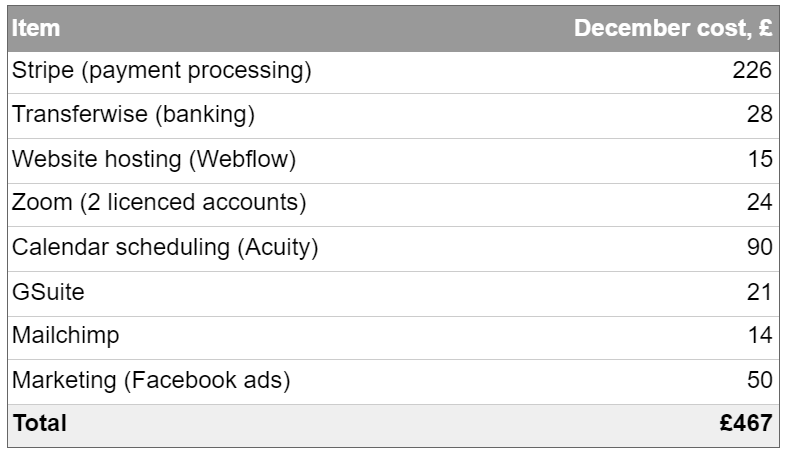Select the Stripe (payment processing) cell
This screenshot has height=452, width=790.
(x=161, y=71)
